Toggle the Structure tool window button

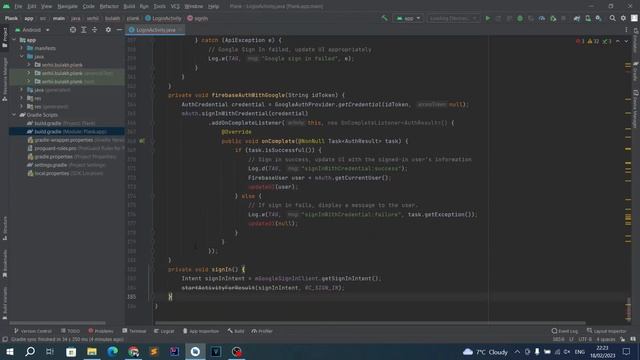[x=4, y=229]
